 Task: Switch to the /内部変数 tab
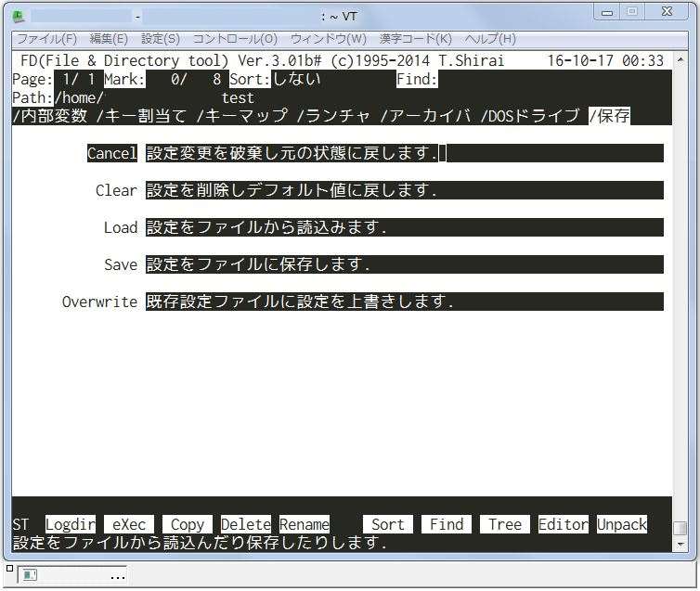point(49,116)
